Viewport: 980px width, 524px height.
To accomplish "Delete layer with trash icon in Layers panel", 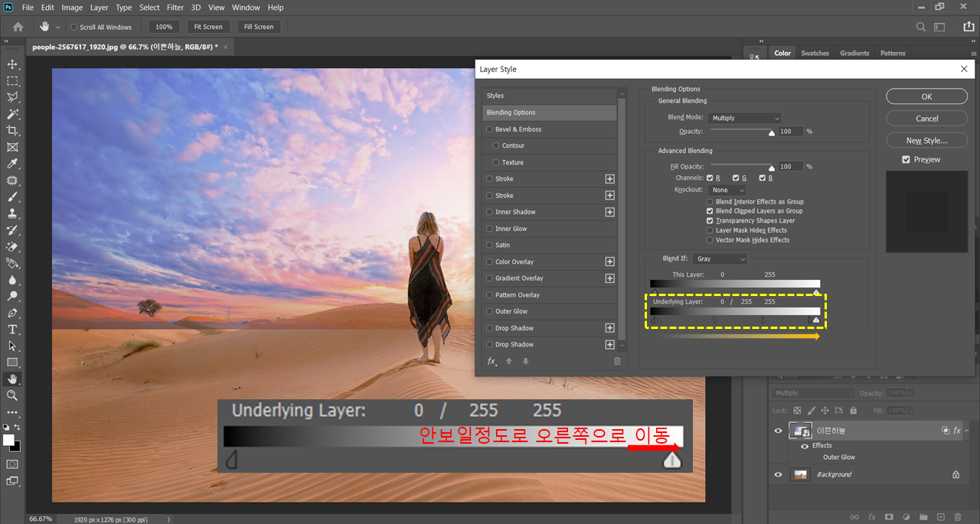I will (x=958, y=517).
